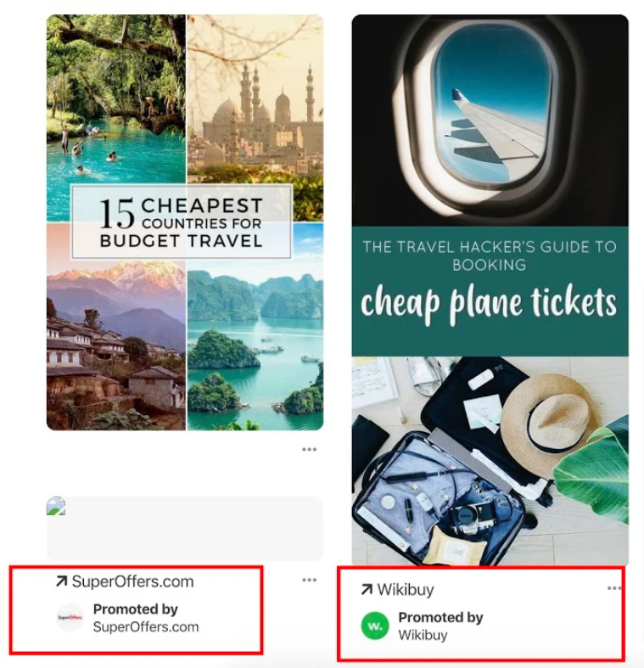This screenshot has width=644, height=668.
Task: Click the empty gray placeholder card
Action: point(185,528)
